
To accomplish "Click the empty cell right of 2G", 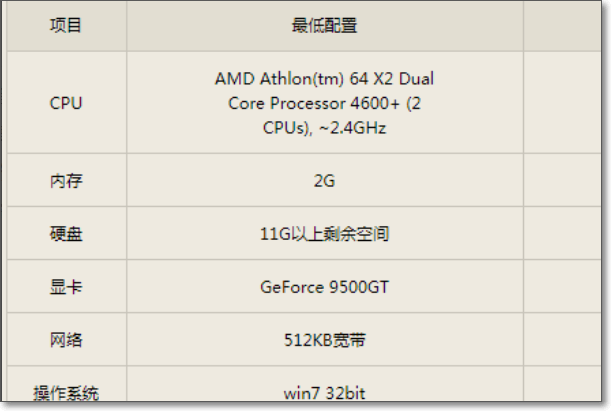I will click(x=562, y=180).
